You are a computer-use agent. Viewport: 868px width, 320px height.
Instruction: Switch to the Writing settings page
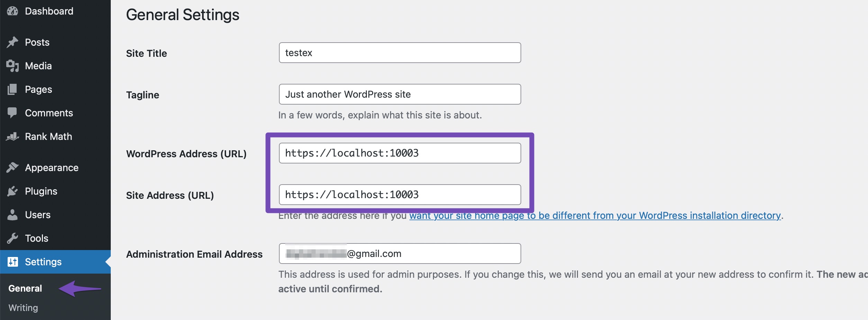pos(24,308)
